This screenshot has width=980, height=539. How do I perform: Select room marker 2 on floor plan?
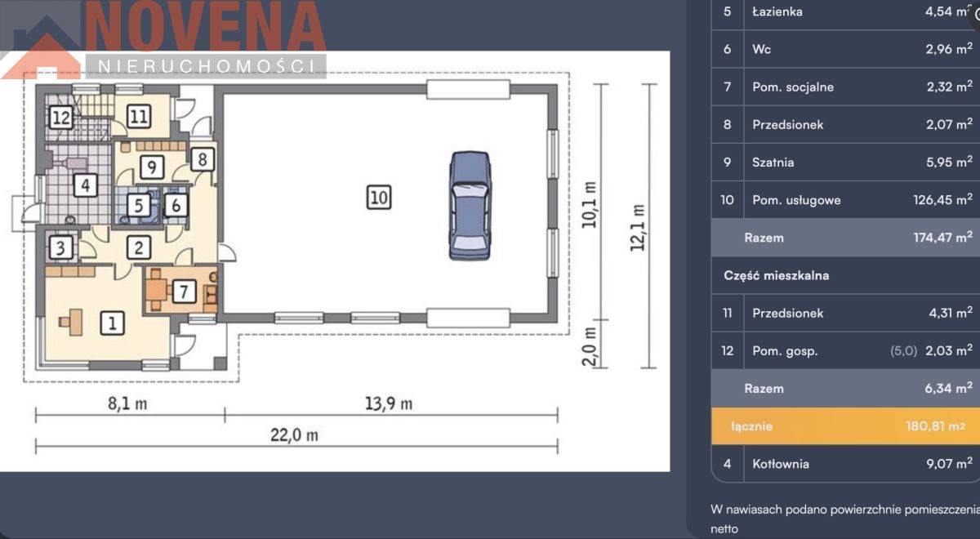[139, 247]
